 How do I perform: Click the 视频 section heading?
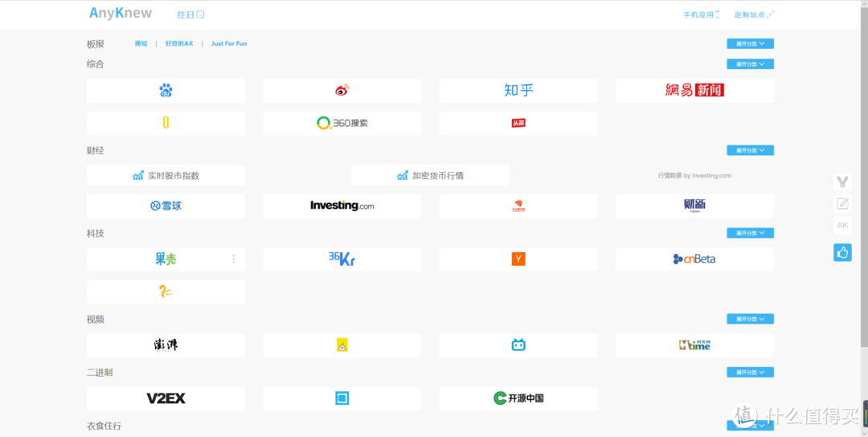tap(95, 319)
